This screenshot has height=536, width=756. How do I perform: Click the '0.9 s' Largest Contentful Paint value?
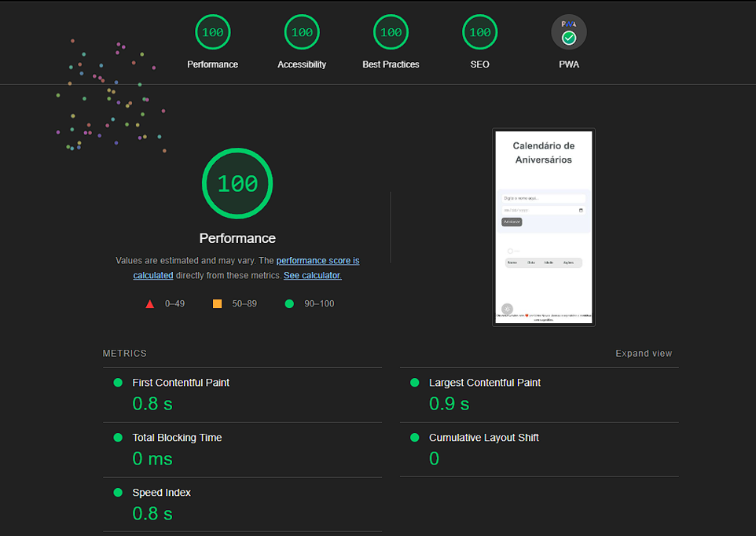point(449,404)
